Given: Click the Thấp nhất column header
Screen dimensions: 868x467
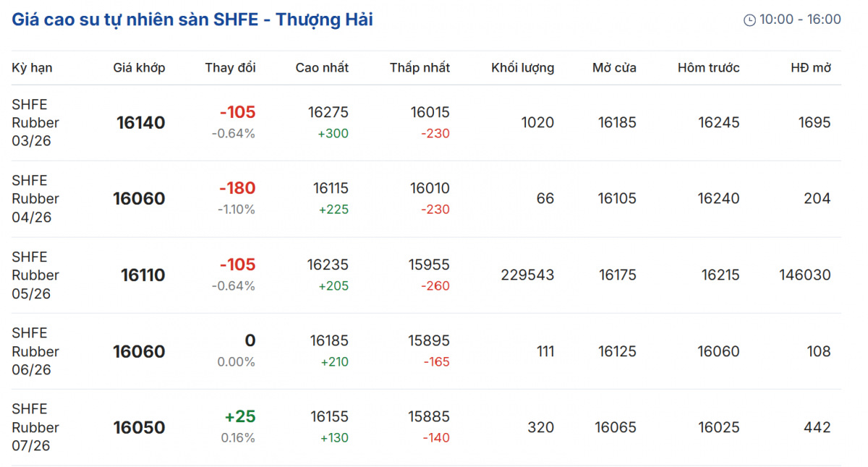Looking at the screenshot, I should pos(420,68).
